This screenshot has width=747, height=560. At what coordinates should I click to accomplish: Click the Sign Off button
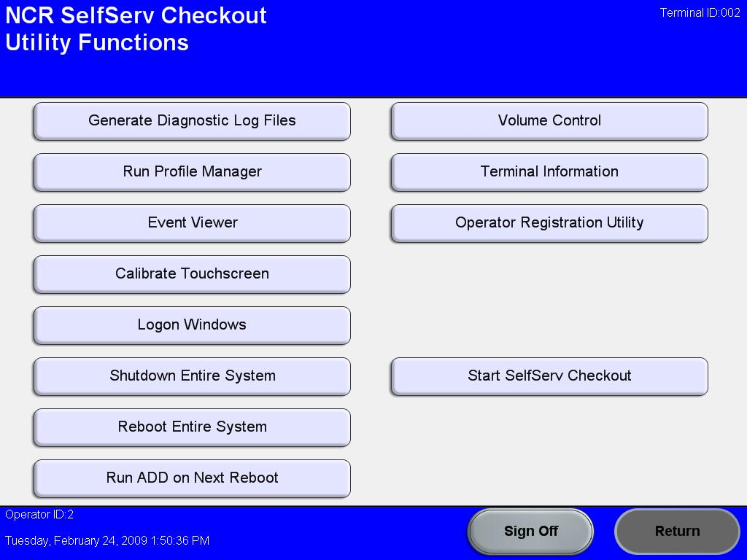tap(531, 532)
